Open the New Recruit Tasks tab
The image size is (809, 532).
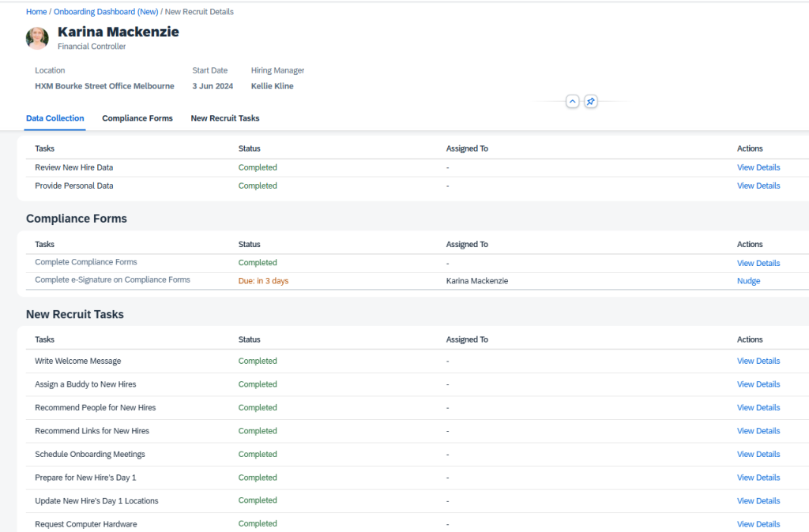click(225, 118)
